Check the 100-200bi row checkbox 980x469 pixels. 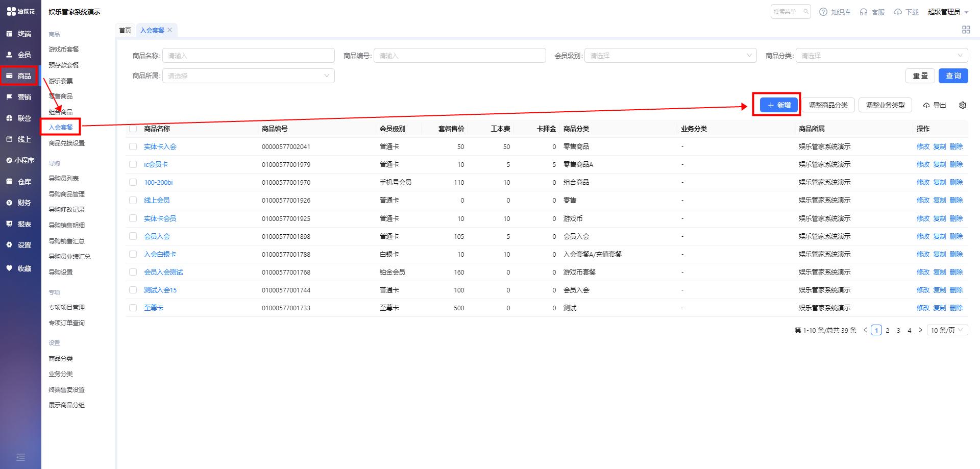133,182
